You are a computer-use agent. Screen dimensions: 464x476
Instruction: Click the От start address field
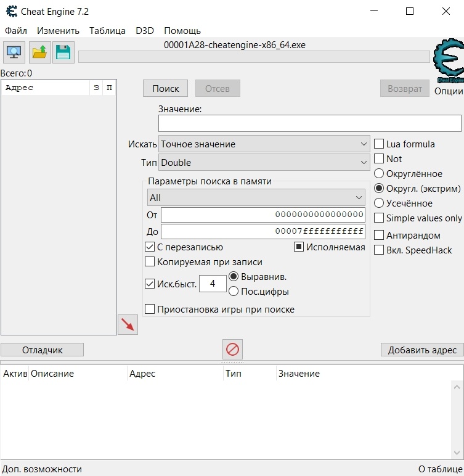tap(263, 215)
